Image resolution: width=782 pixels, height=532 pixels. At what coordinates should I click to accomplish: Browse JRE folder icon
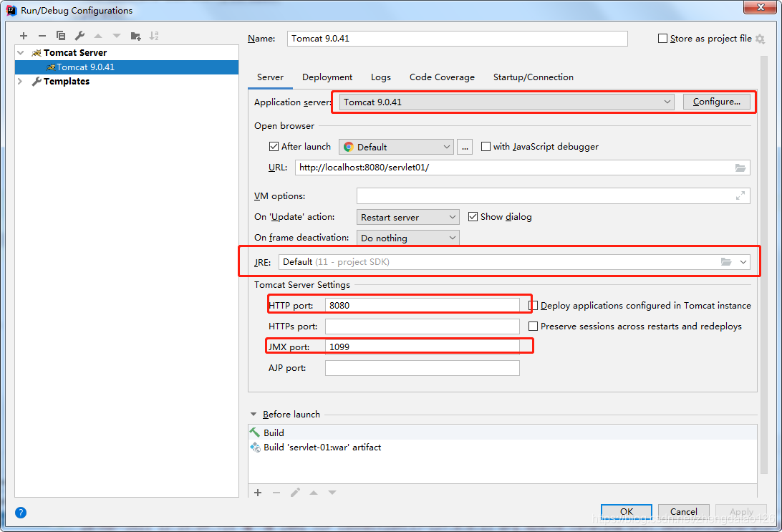point(725,262)
